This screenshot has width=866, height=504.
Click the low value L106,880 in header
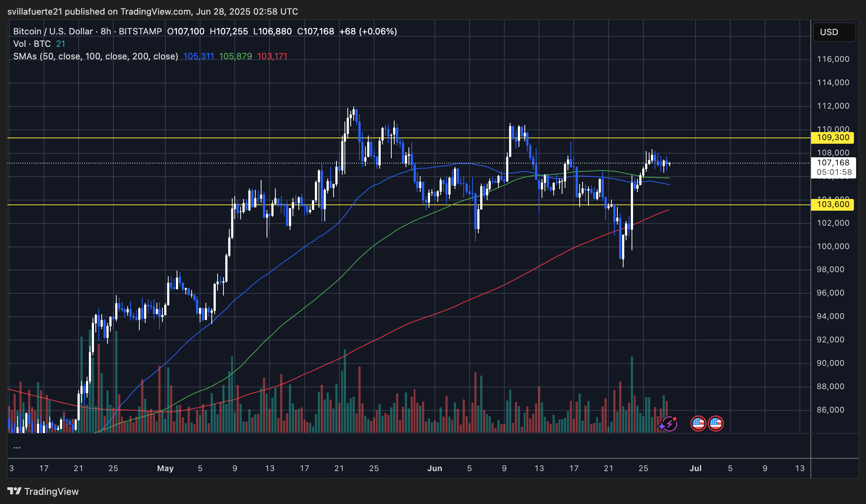(272, 31)
